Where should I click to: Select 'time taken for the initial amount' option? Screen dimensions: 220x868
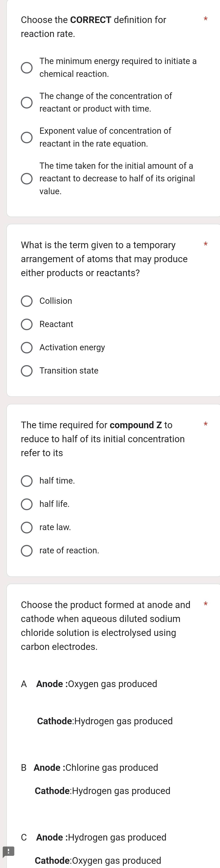[x=27, y=179]
